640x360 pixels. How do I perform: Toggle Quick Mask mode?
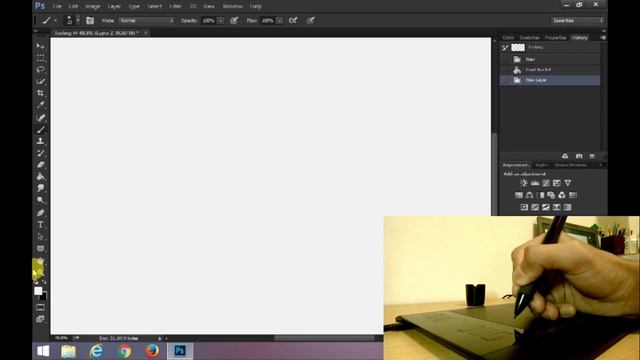click(40, 307)
